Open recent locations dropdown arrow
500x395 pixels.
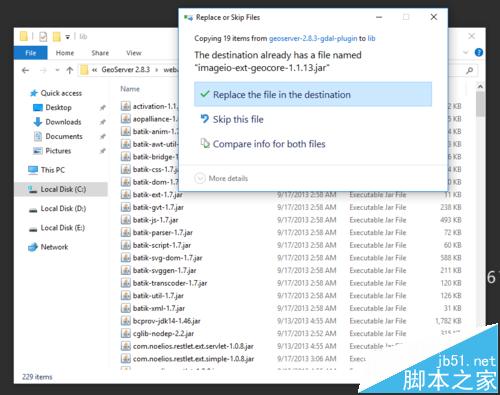coord(57,70)
